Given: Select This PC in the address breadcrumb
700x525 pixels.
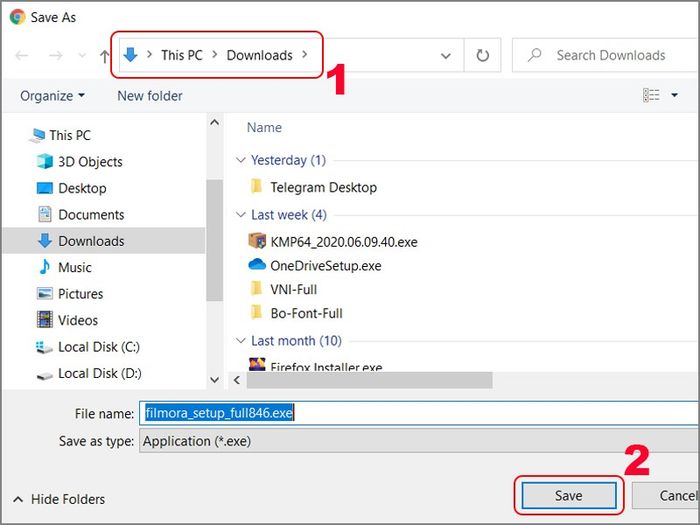Looking at the screenshot, I should (x=182, y=55).
